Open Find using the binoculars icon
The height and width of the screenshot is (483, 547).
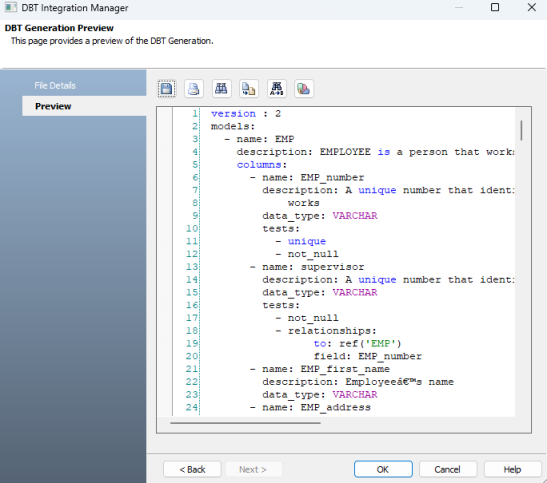click(221, 89)
